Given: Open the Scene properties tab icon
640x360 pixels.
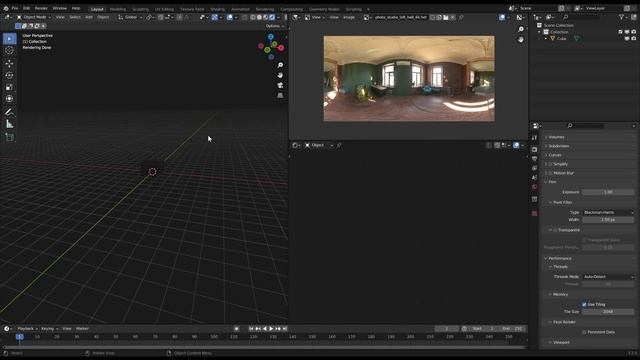Looking at the screenshot, I should [534, 178].
